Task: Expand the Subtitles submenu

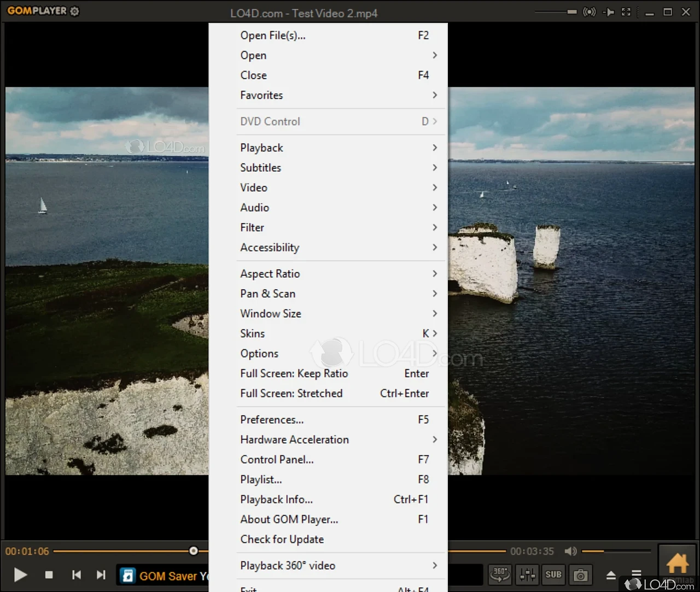Action: click(328, 167)
